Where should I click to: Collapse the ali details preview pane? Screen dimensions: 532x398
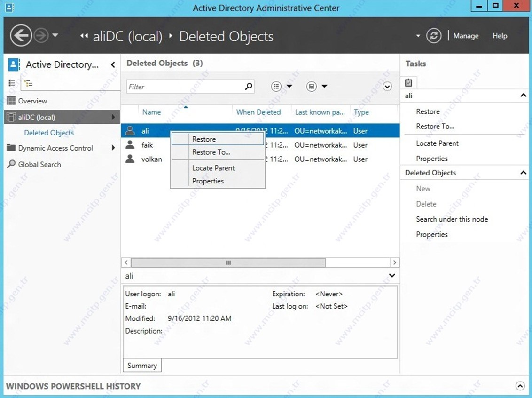point(392,275)
